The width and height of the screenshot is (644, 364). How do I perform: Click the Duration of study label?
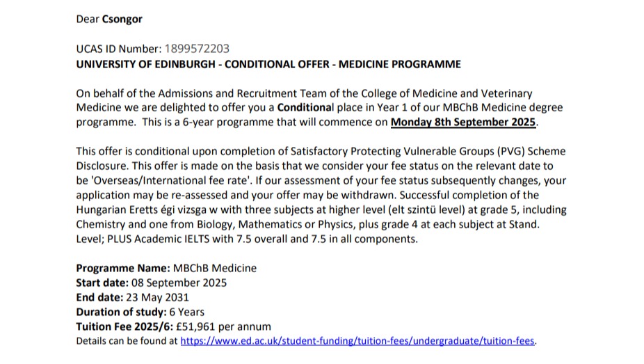[x=121, y=312]
